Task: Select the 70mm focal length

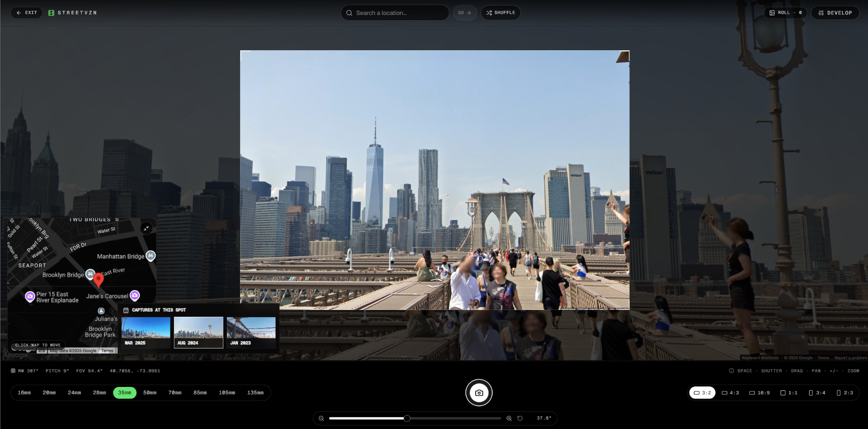Action: [x=175, y=393]
